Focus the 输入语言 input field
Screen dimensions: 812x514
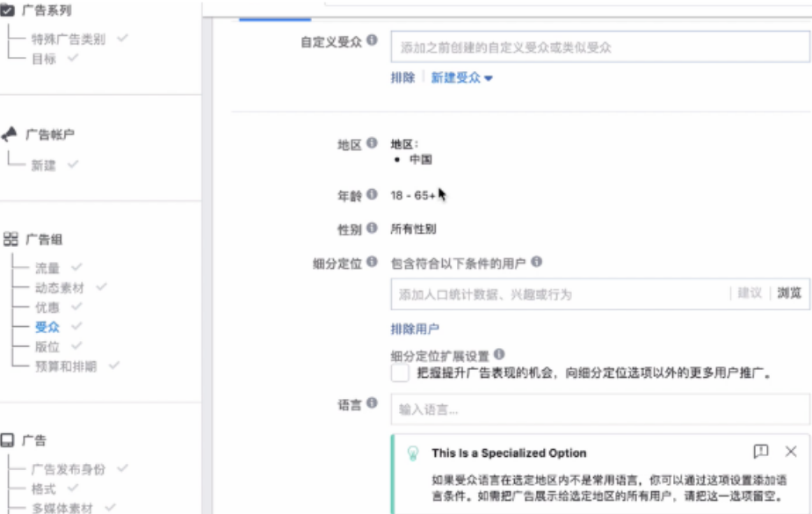click(599, 409)
